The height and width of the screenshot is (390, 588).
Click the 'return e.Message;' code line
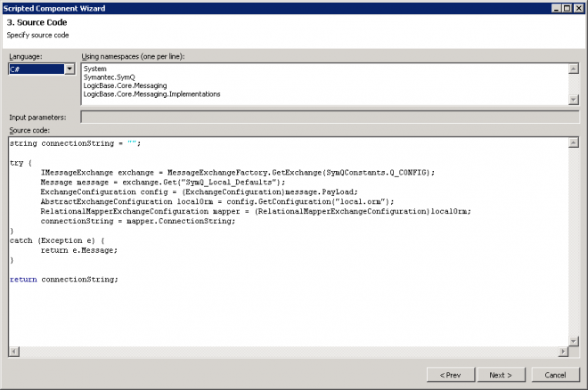click(x=79, y=250)
